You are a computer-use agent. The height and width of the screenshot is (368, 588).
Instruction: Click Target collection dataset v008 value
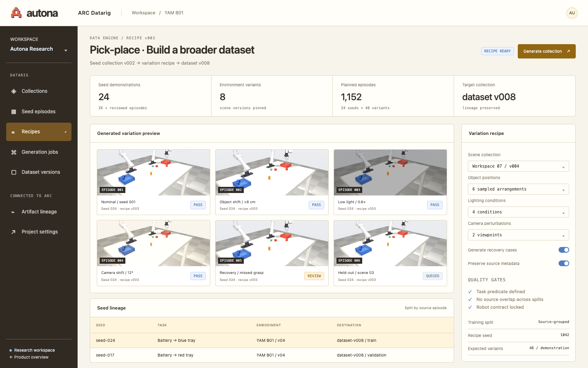coord(489,97)
